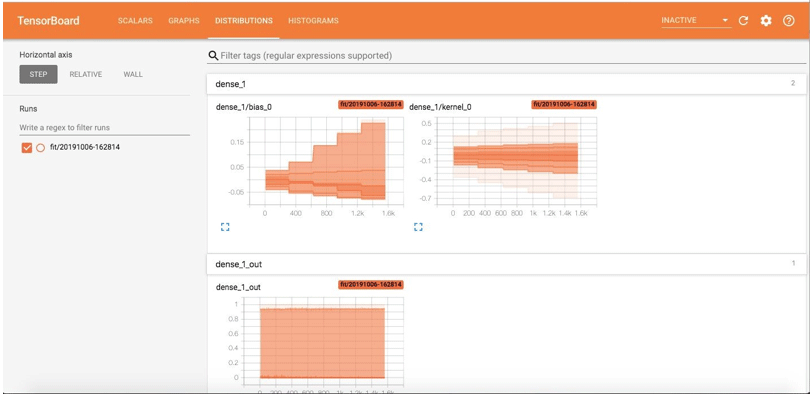Set horizontal axis to RELATIVE
The height and width of the screenshot is (395, 810).
pyautogui.click(x=86, y=74)
